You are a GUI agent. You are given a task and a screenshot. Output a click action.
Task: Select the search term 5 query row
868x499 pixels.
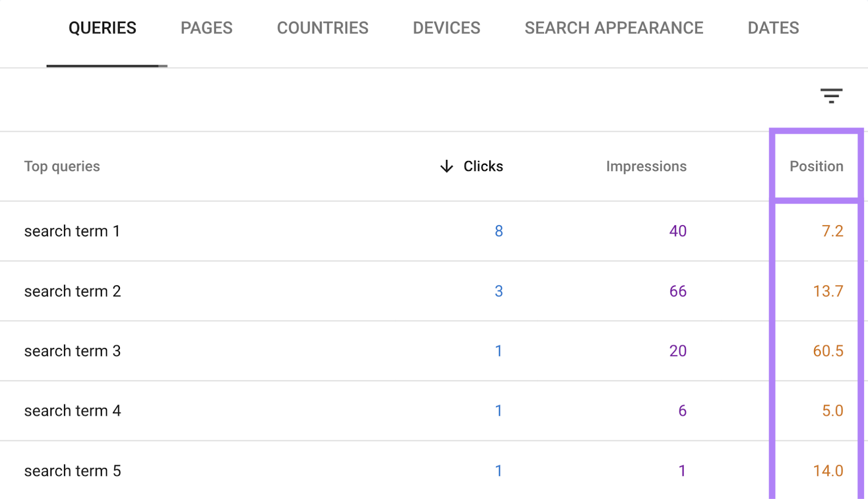(x=72, y=471)
